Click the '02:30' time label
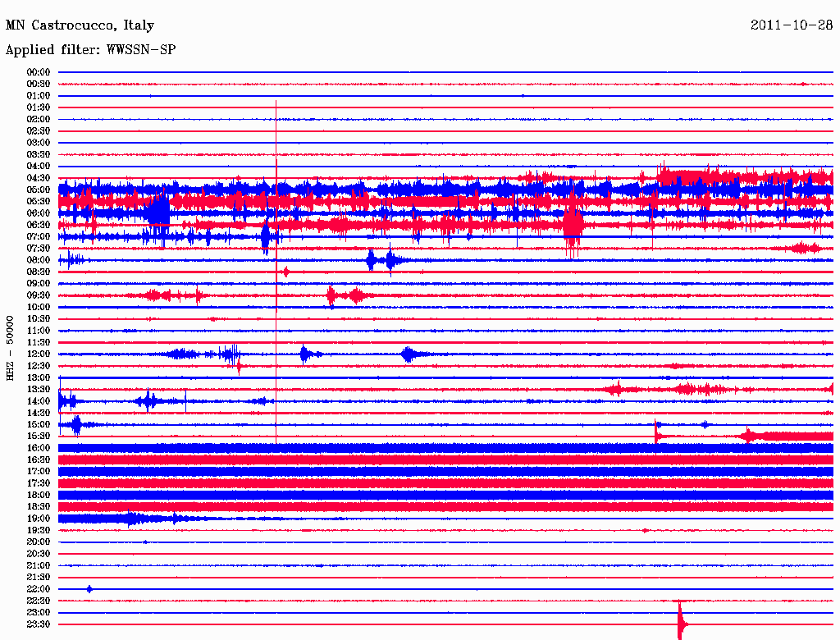The image size is (840, 640). (39, 130)
